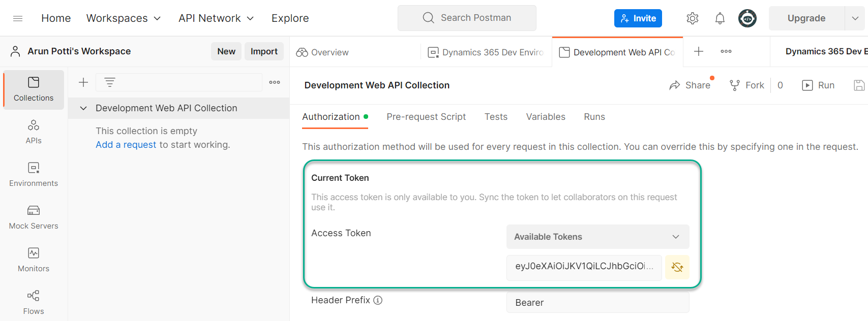The image size is (868, 321).
Task: Open the hamburger menu icon
Action: coord(18,18)
